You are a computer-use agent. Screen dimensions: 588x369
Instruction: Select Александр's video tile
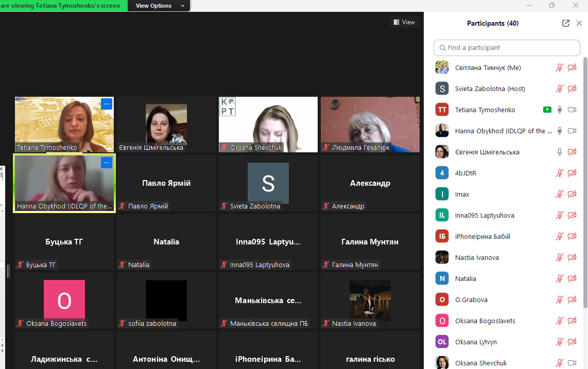370,183
